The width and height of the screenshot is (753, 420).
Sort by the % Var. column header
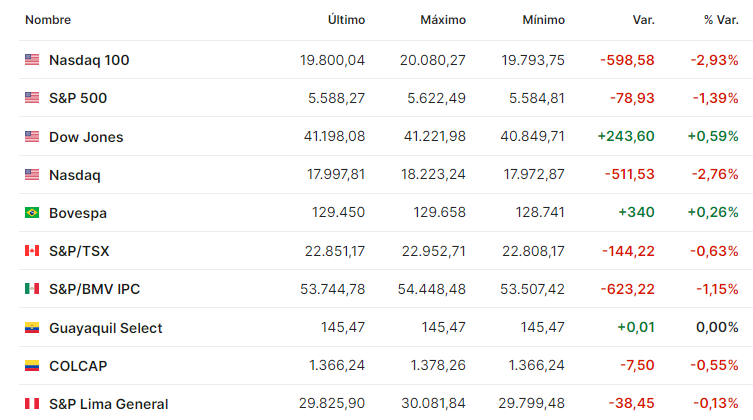point(721,20)
